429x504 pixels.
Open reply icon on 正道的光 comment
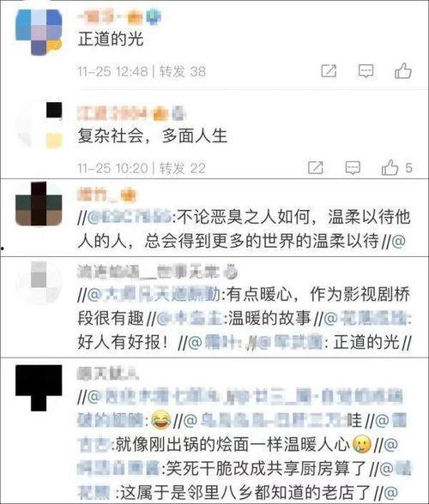point(366,71)
